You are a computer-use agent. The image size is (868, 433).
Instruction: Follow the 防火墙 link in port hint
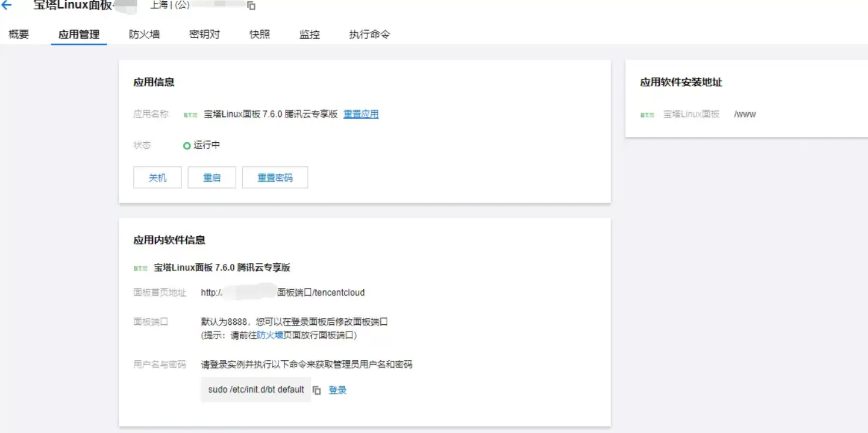(270, 335)
